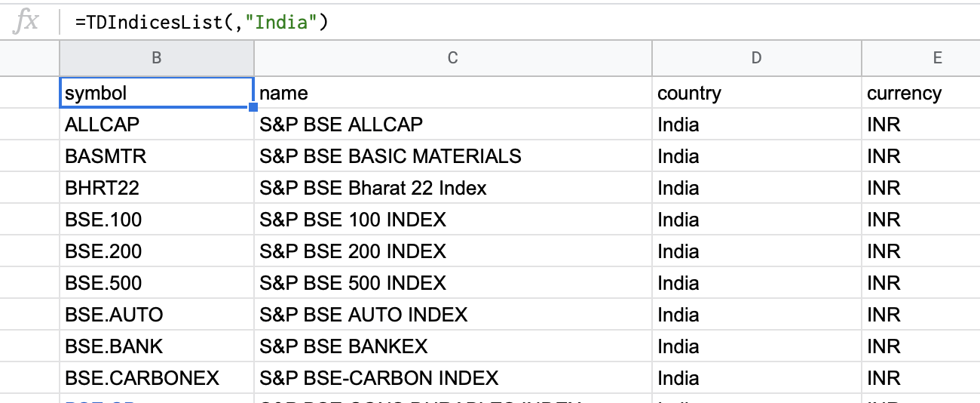Select the 'S&P BSE AUTO INDEX' cell
This screenshot has width=980, height=403.
tap(453, 315)
